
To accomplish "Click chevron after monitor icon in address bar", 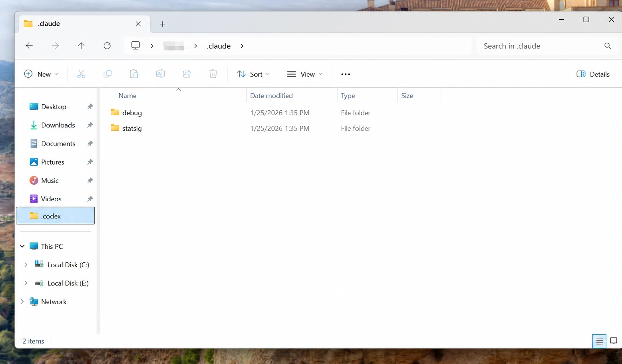I will 152,46.
